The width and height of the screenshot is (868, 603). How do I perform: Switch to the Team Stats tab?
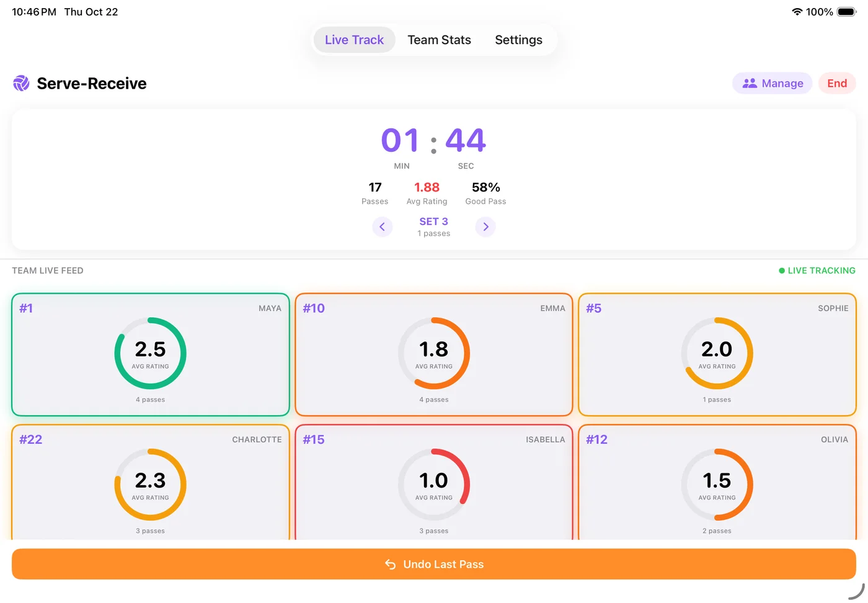[439, 40]
